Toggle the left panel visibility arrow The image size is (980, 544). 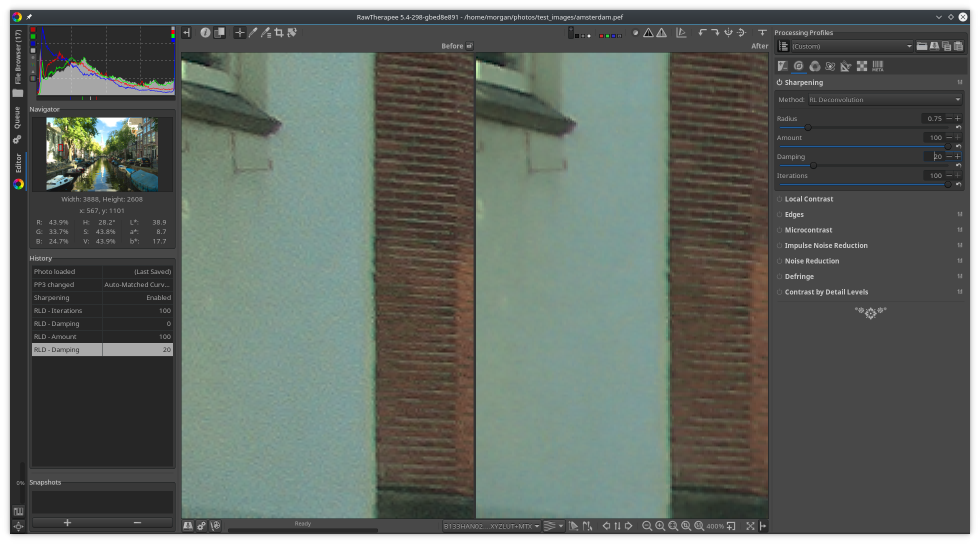[x=186, y=33]
